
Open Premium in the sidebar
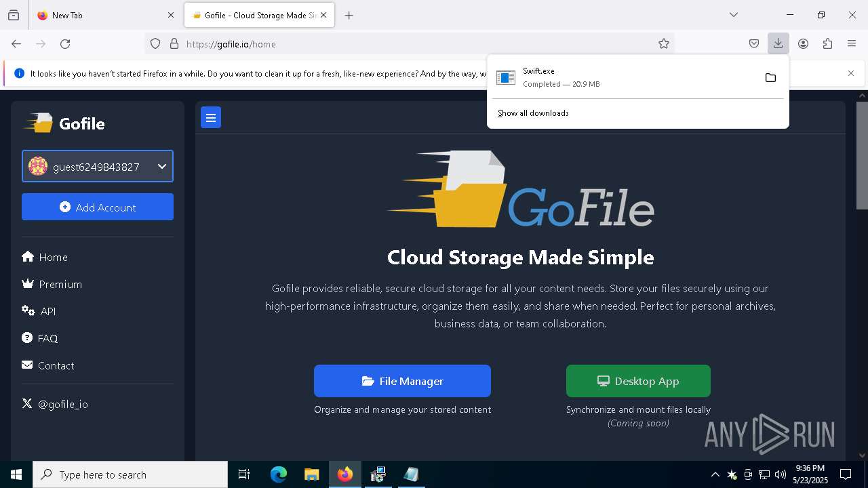coord(52,284)
